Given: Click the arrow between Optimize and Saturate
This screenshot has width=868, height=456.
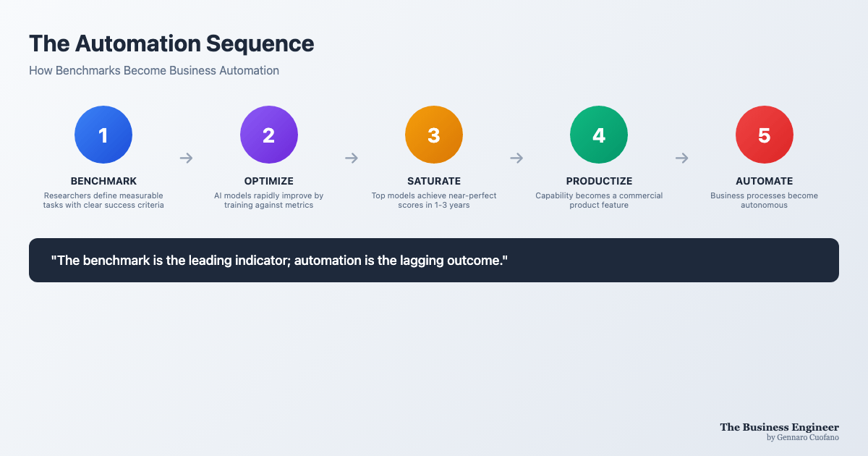Looking at the screenshot, I should (x=352, y=158).
